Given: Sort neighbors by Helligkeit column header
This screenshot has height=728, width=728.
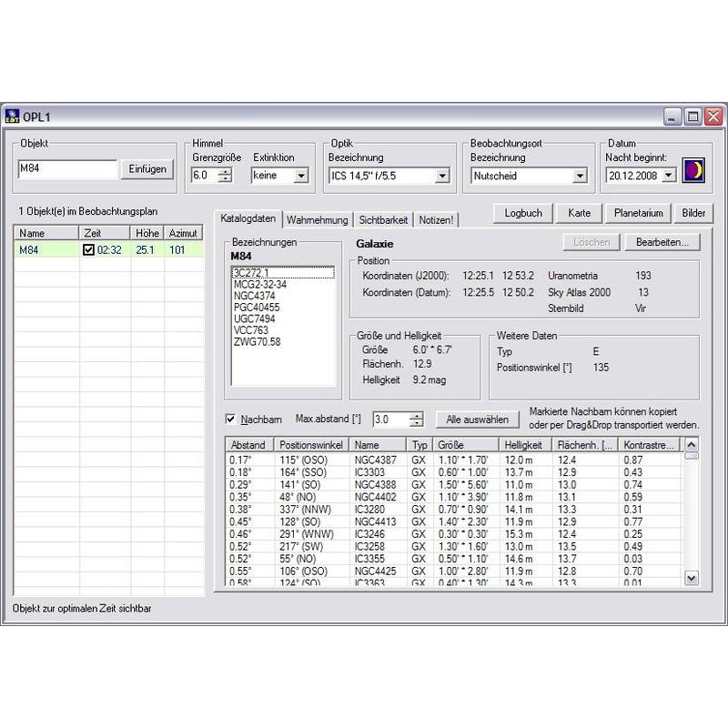Looking at the screenshot, I should 526,445.
